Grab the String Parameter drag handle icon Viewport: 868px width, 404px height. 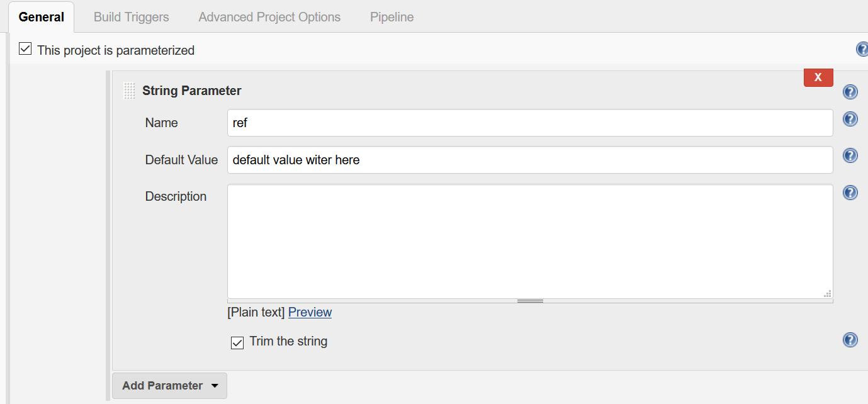(x=129, y=91)
